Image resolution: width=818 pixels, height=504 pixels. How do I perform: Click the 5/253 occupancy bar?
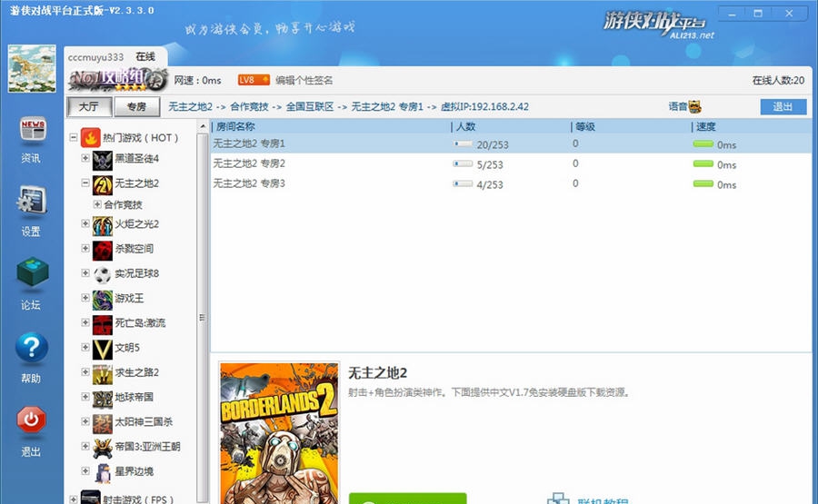pos(463,163)
